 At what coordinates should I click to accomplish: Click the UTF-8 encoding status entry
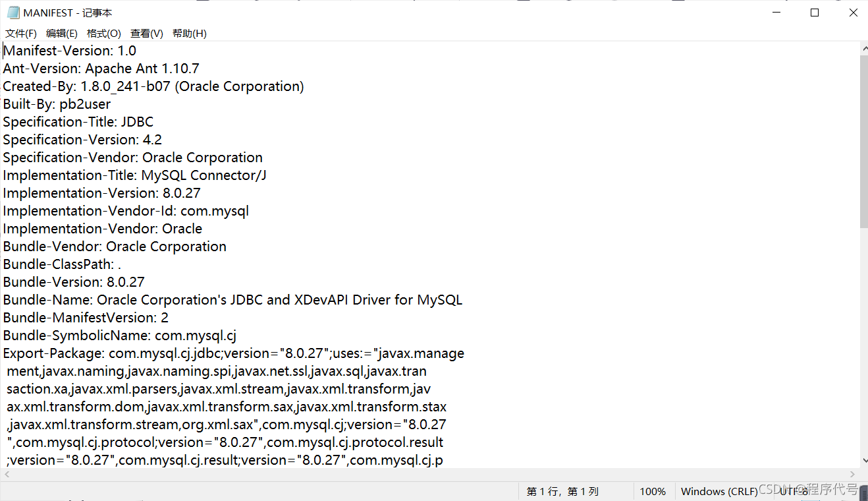[x=794, y=492]
